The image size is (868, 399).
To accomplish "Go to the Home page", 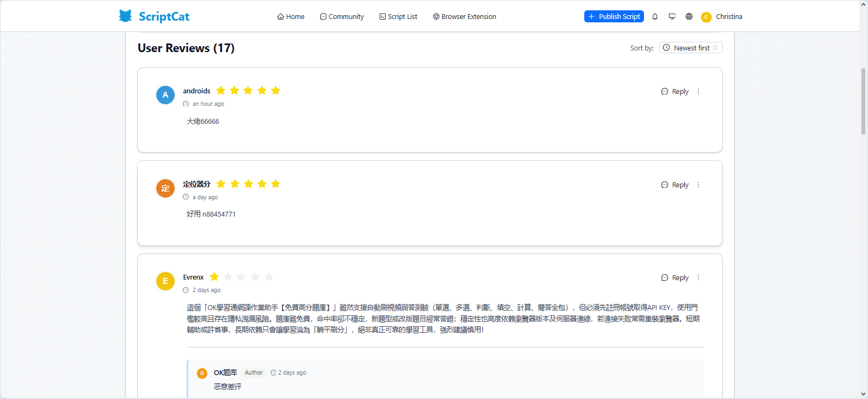I will [x=291, y=17].
